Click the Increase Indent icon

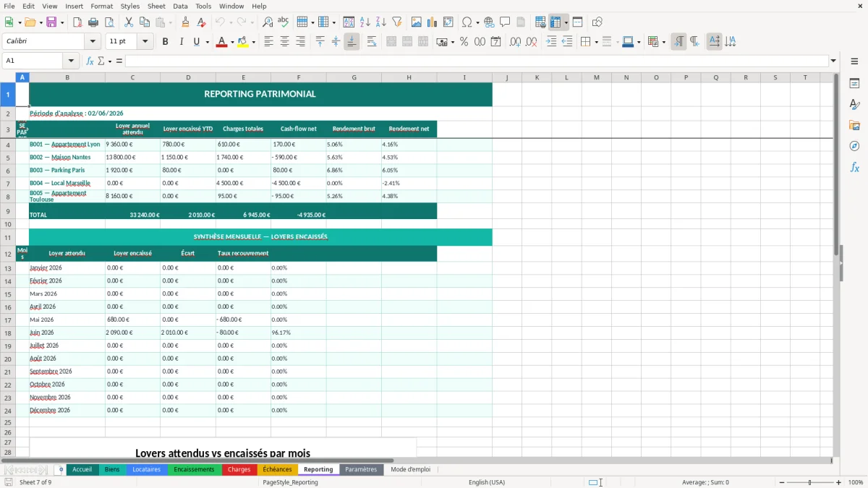click(x=551, y=42)
